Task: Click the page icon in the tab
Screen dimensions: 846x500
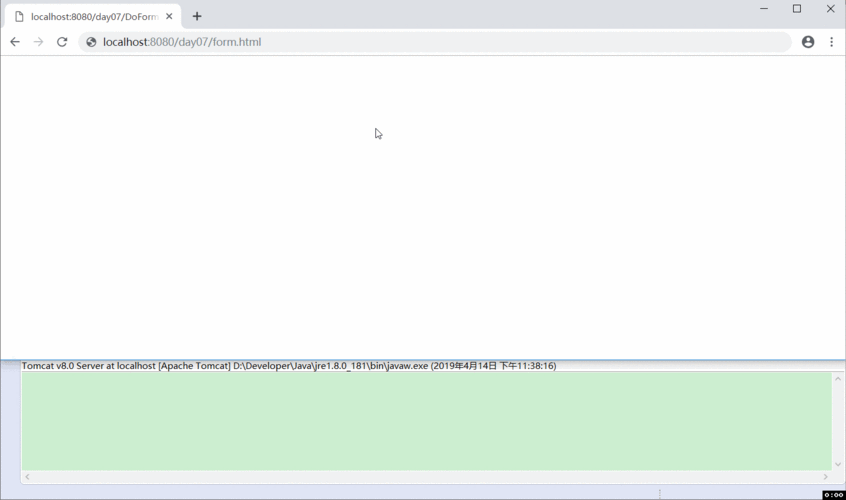Action: click(19, 16)
